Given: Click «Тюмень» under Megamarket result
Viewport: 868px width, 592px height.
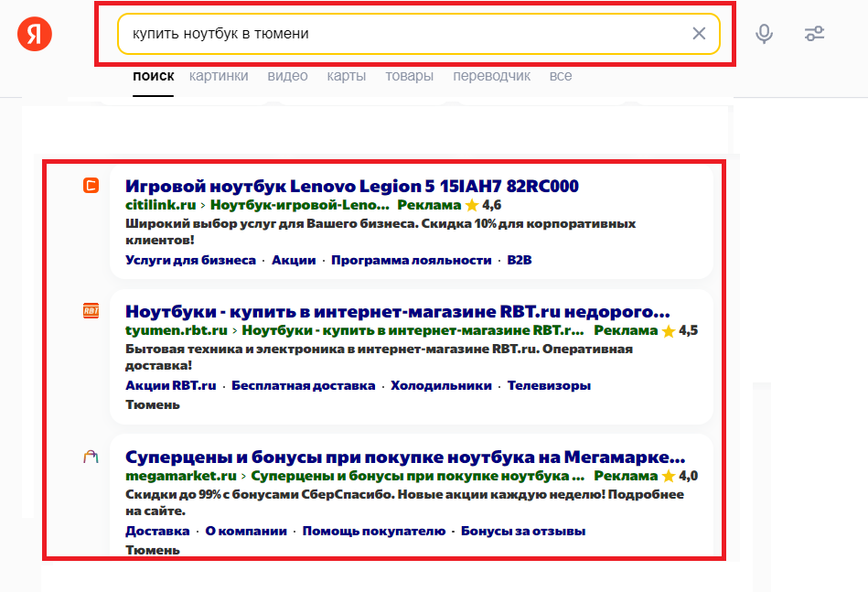Looking at the screenshot, I should coord(152,550).
